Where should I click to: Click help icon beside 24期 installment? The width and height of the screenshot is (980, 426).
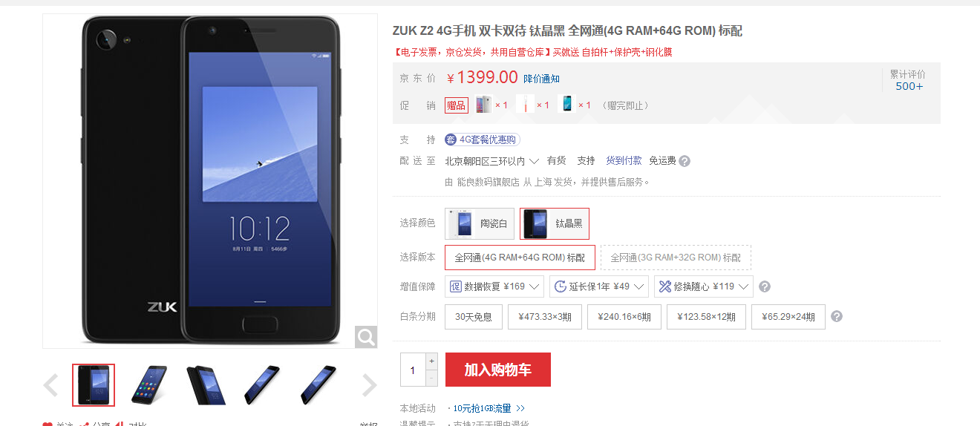coord(837,316)
